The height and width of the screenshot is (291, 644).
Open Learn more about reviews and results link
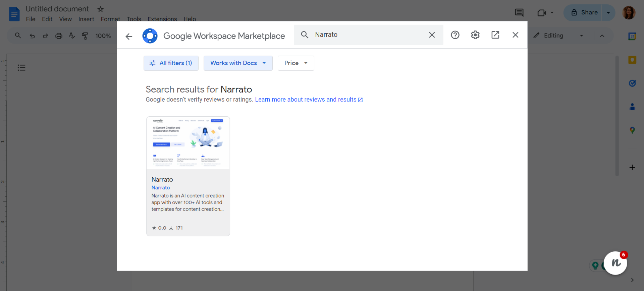tap(309, 100)
